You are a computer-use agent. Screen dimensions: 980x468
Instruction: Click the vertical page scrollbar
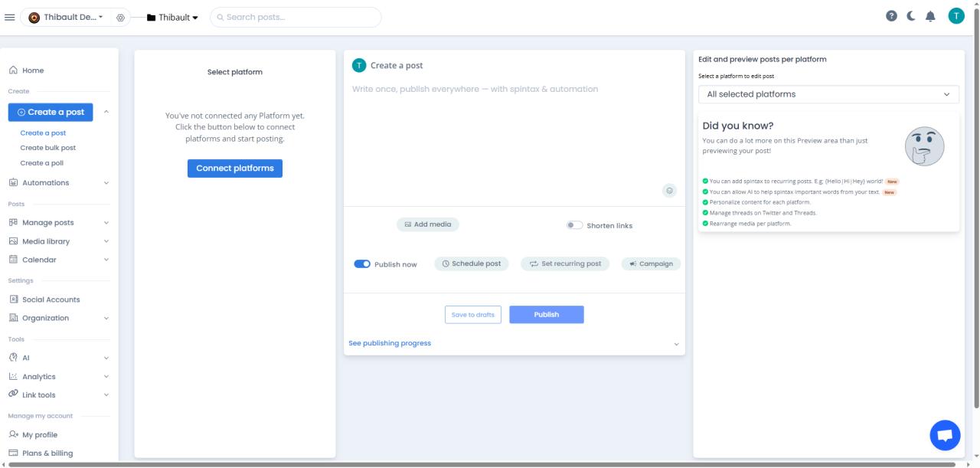975,207
